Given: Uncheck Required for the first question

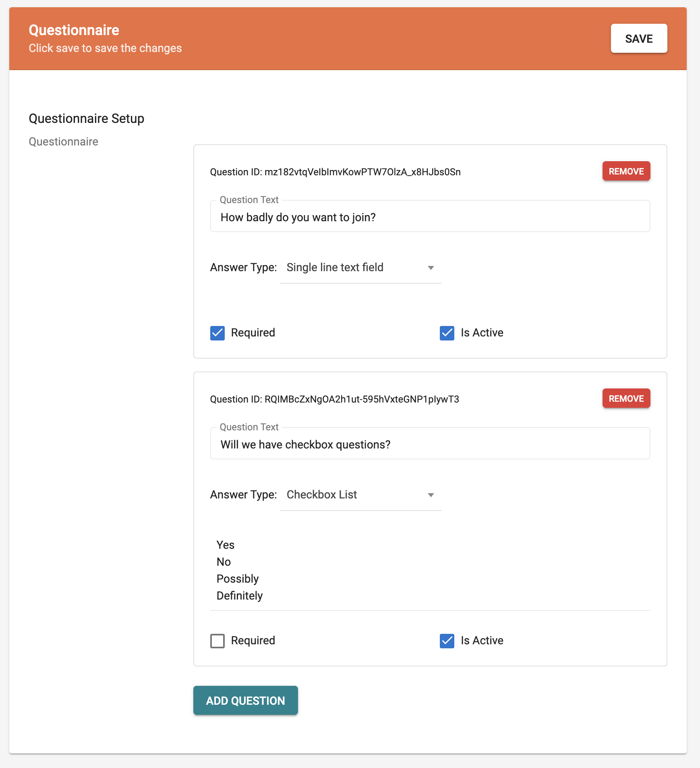Looking at the screenshot, I should 217,333.
